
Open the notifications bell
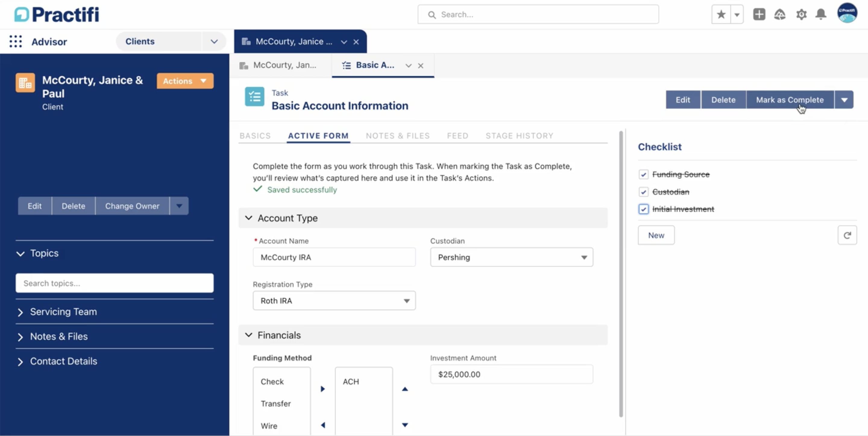point(821,14)
